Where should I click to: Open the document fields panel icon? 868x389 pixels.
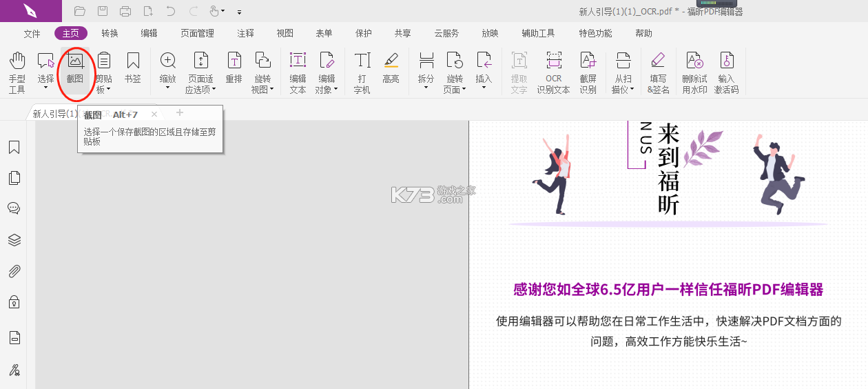pos(14,338)
